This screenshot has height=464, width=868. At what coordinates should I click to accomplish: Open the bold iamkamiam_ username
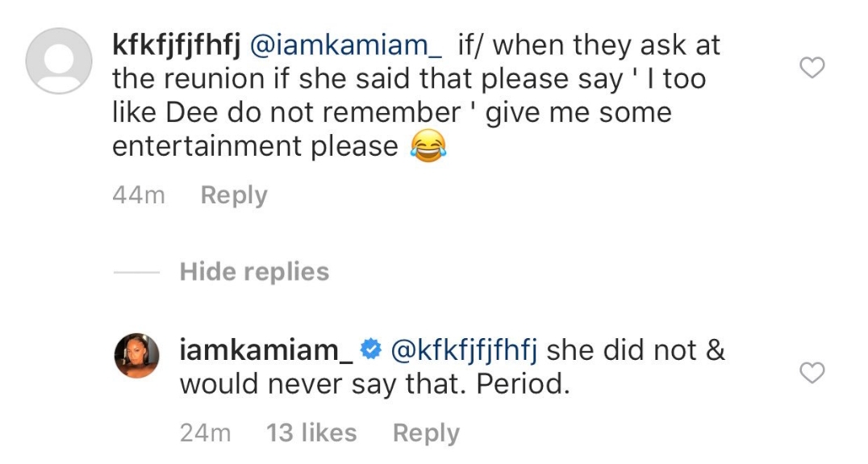266,350
